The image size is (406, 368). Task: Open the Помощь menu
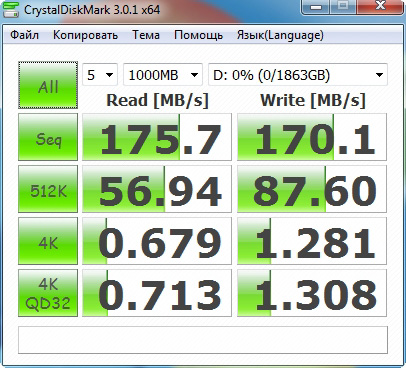198,35
